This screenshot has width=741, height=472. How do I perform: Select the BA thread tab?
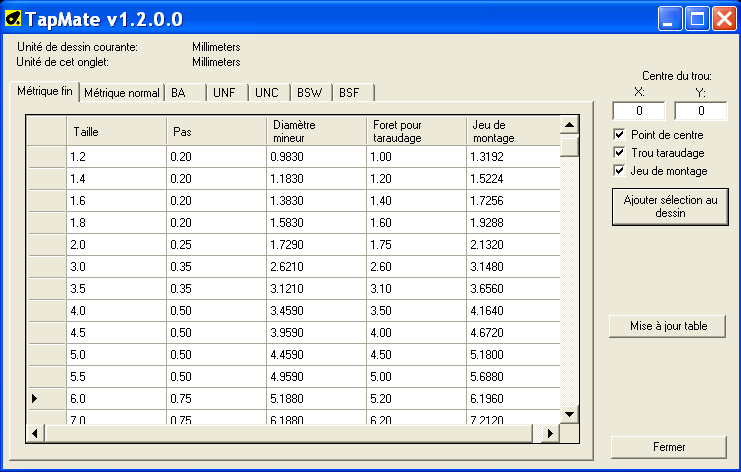(x=186, y=93)
